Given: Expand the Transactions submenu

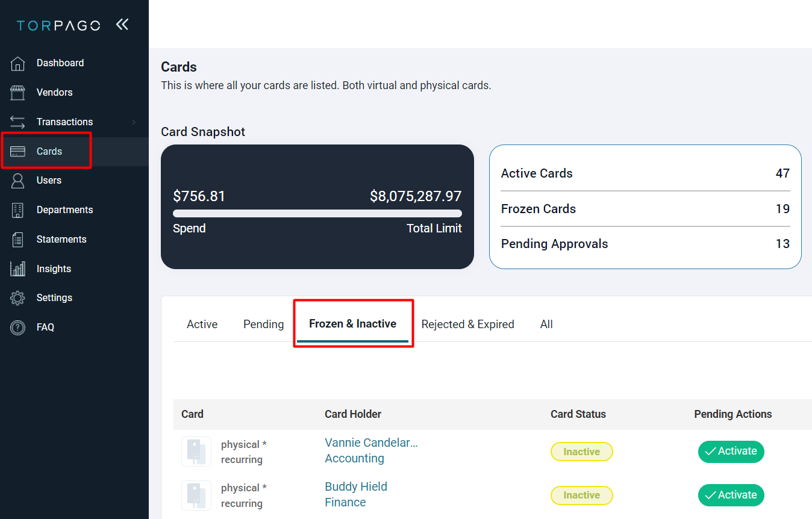Looking at the screenshot, I should [x=65, y=122].
